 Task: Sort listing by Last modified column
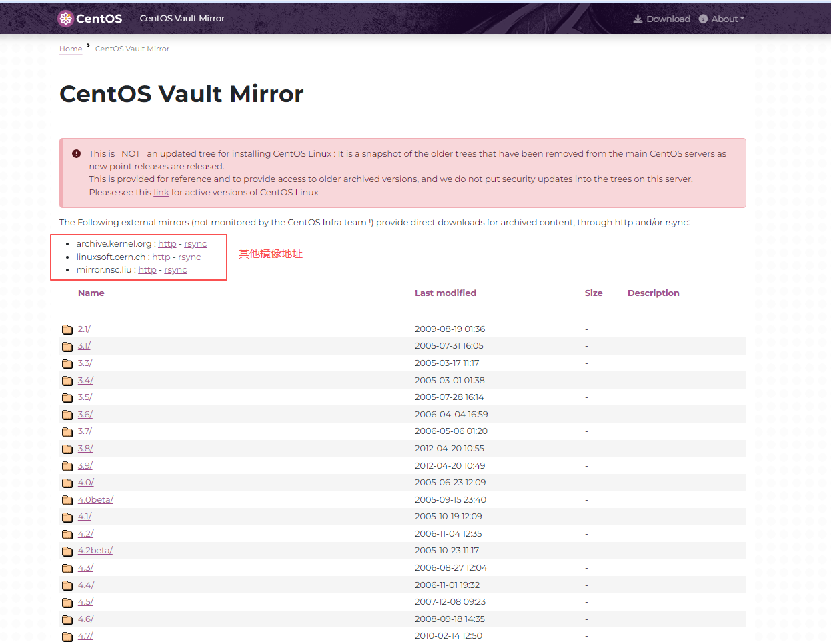[x=446, y=293]
